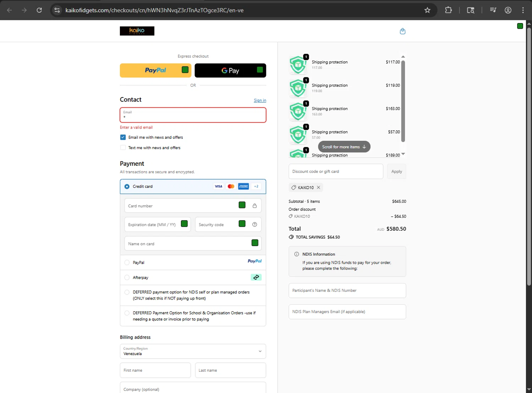
Task: Click the Enter a valid email error
Action: (136, 127)
